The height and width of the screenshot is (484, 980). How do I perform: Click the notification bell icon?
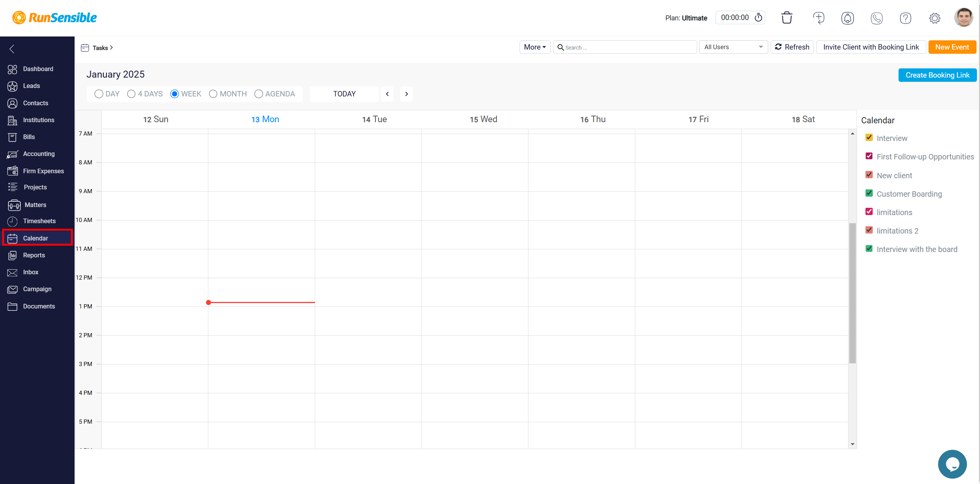847,17
